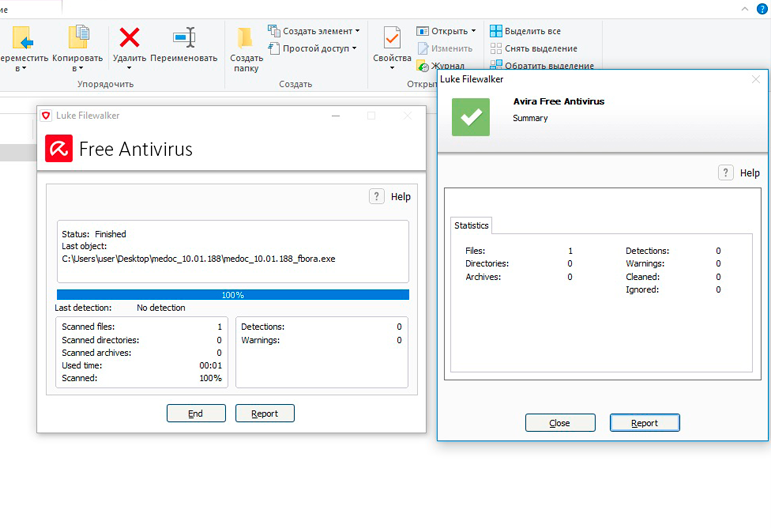The height and width of the screenshot is (528, 771).
Task: Collapse the Explorer ribbon with the chevron
Action: click(744, 9)
